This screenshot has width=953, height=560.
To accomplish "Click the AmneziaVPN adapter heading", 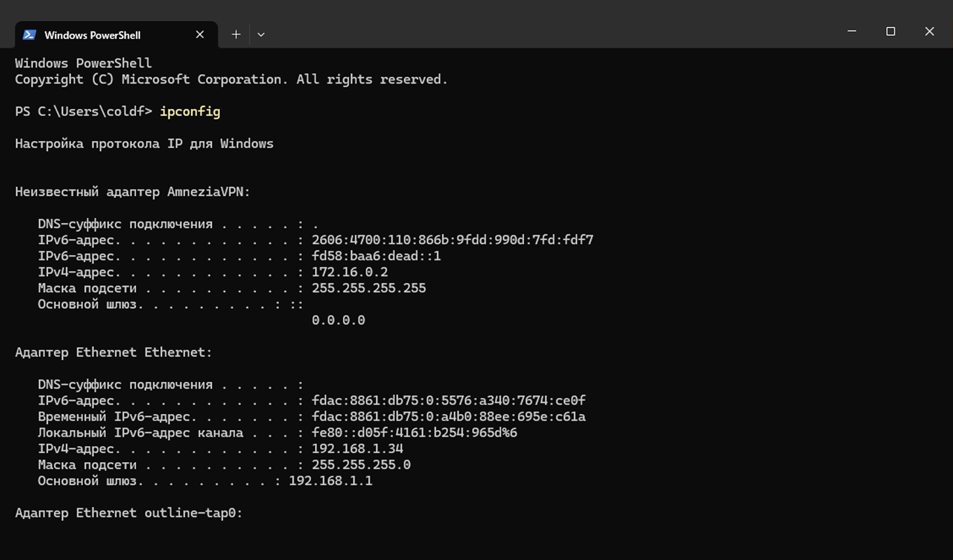I will [132, 192].
